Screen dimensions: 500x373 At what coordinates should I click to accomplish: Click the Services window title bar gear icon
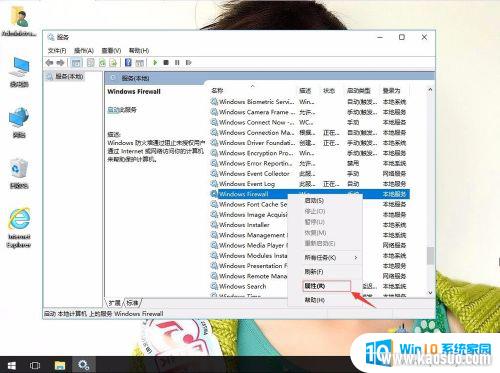pos(51,37)
